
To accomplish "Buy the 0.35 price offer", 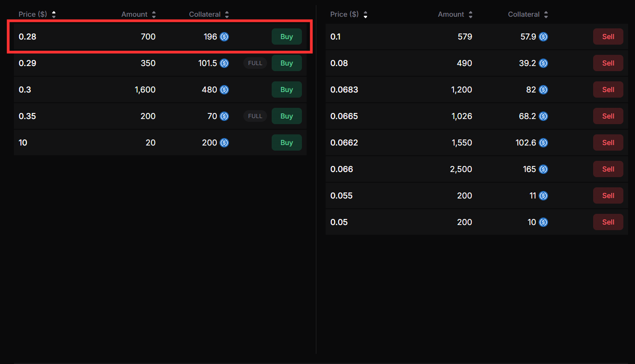I will click(287, 116).
